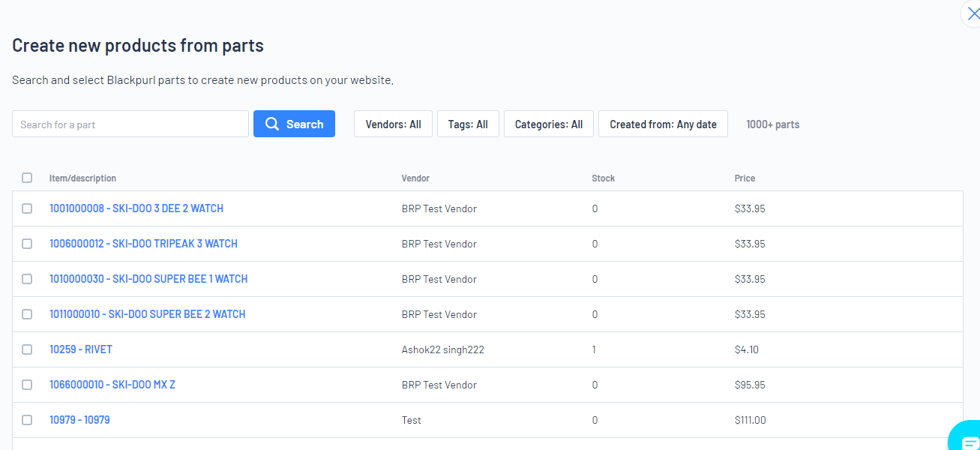Tick the SKI-DOO MX Z checkbox
This screenshot has height=450, width=980.
(27, 385)
